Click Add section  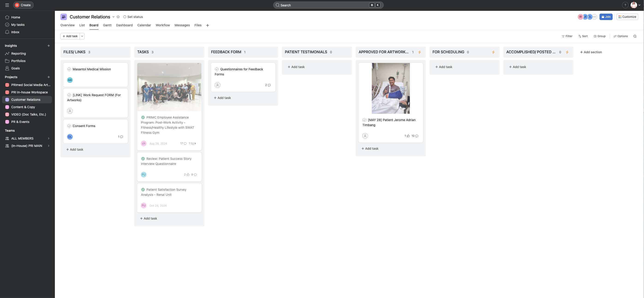pos(591,52)
